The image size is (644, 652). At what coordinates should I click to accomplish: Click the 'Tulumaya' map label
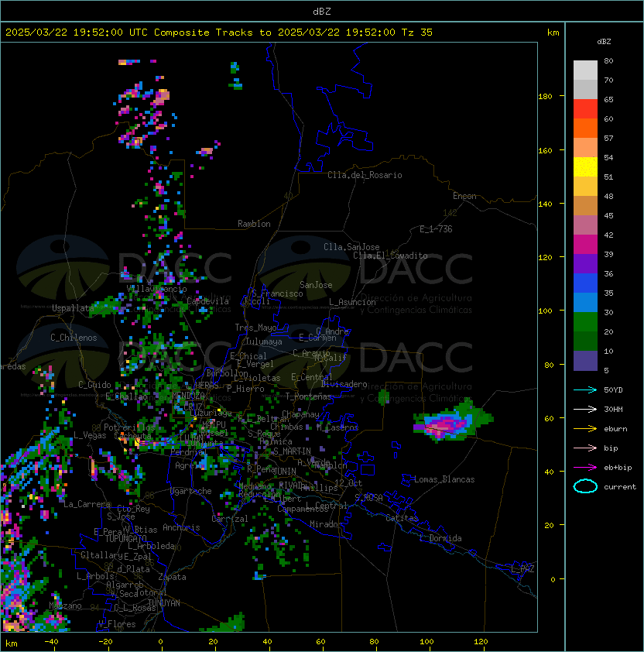[264, 341]
